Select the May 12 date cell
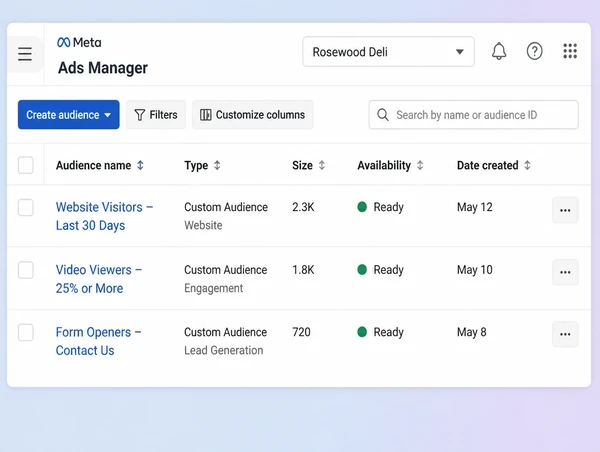Screen dimensions: 600x452 click(474, 207)
